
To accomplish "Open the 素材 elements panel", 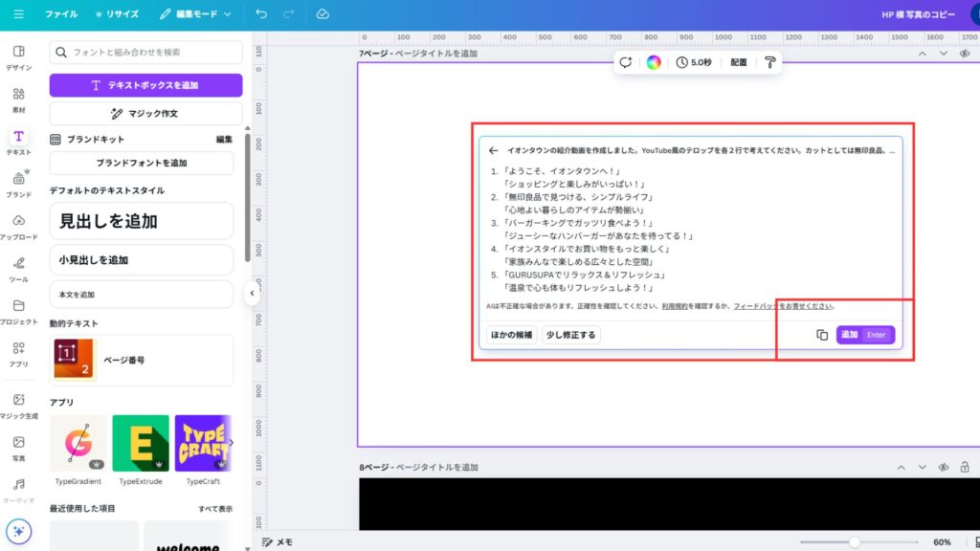I will coord(18,99).
